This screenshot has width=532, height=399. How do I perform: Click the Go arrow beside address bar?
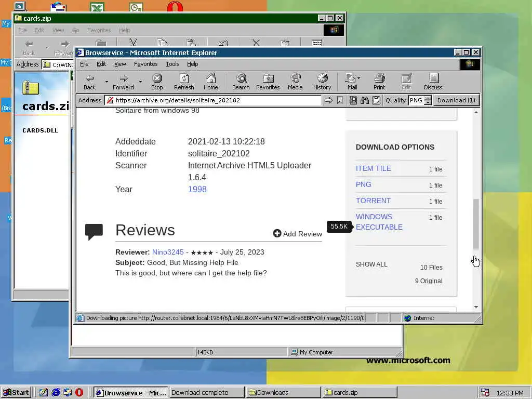328,100
